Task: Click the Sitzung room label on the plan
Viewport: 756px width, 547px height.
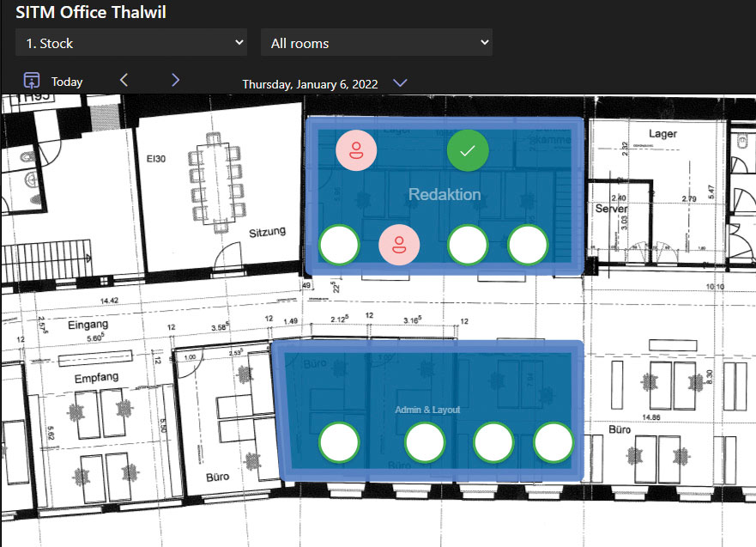Action: point(267,233)
